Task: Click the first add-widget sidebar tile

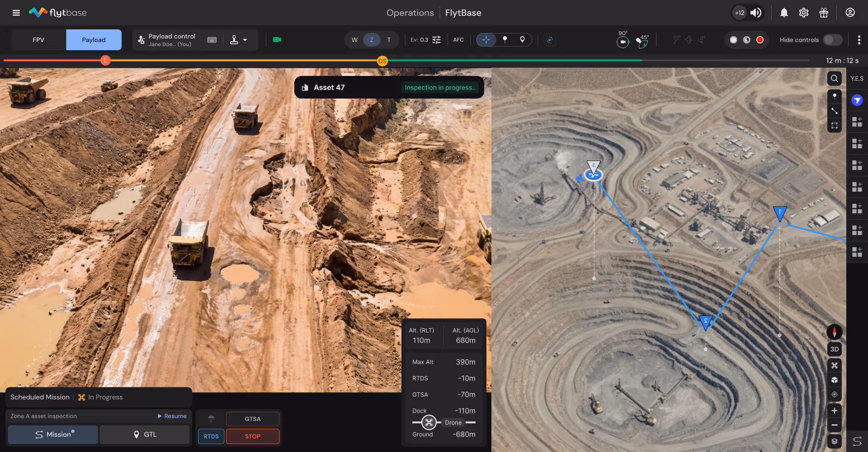Action: click(x=857, y=122)
